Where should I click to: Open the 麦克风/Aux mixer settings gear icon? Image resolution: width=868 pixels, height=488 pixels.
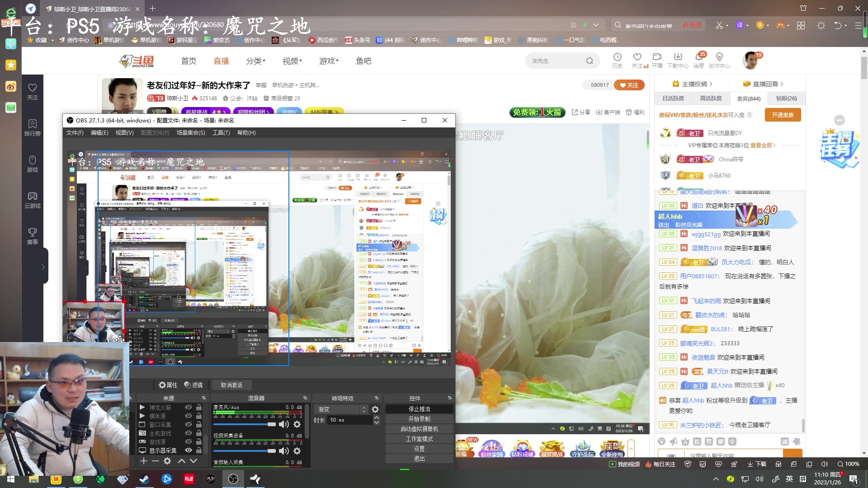pos(297,424)
